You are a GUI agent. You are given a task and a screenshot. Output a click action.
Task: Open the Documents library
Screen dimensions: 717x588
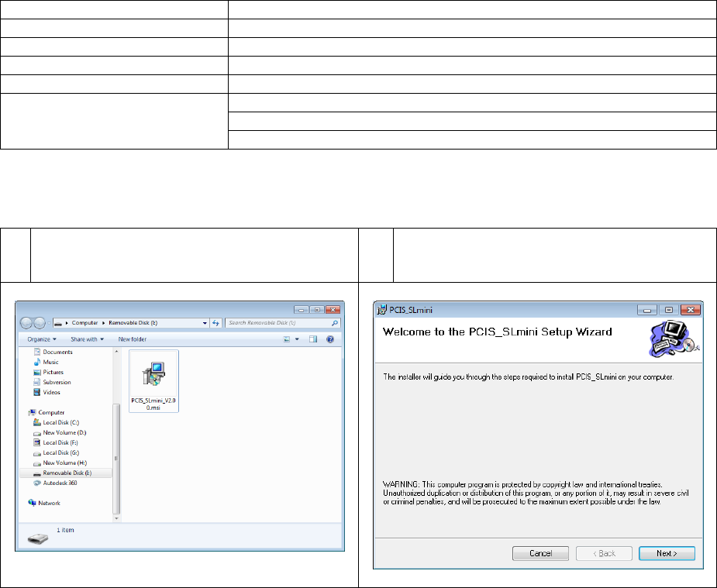[x=53, y=352]
